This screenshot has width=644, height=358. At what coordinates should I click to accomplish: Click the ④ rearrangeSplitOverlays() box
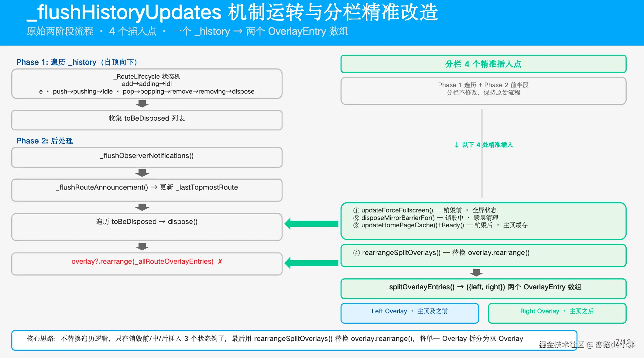click(484, 256)
